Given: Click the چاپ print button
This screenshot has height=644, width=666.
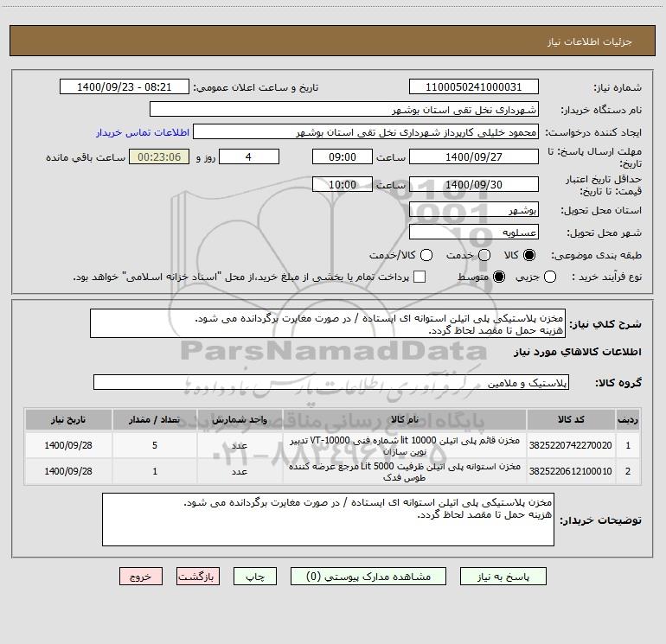Looking at the screenshot, I should 255,576.
